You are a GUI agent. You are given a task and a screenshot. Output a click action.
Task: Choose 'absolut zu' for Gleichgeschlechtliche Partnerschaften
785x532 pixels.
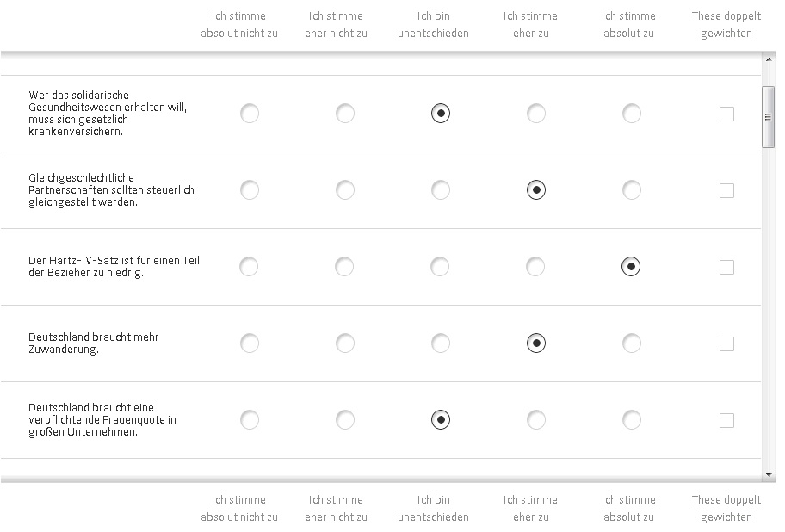tap(632, 190)
